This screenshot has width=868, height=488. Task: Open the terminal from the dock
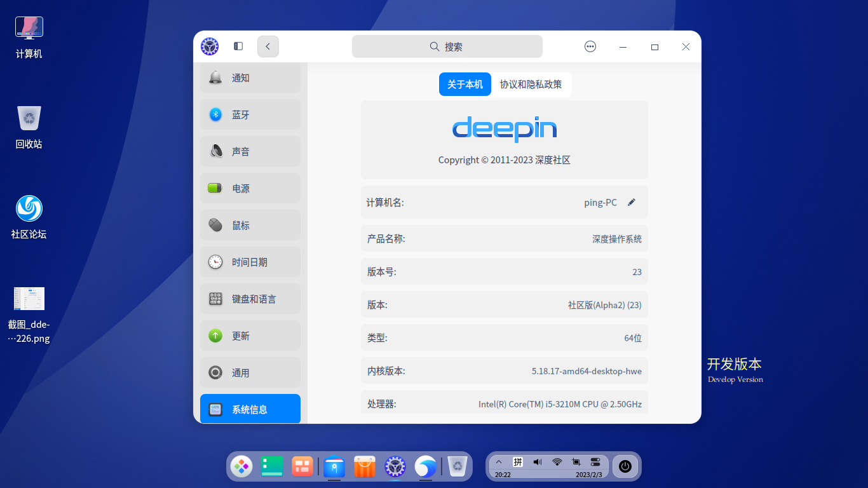coord(272,466)
